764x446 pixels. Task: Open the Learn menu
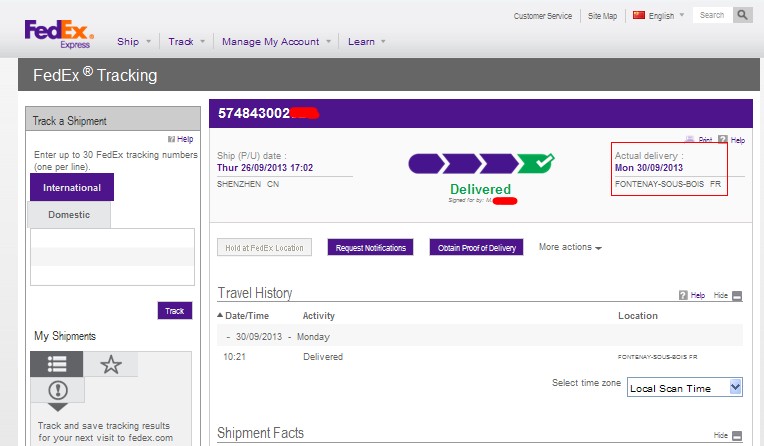click(361, 42)
